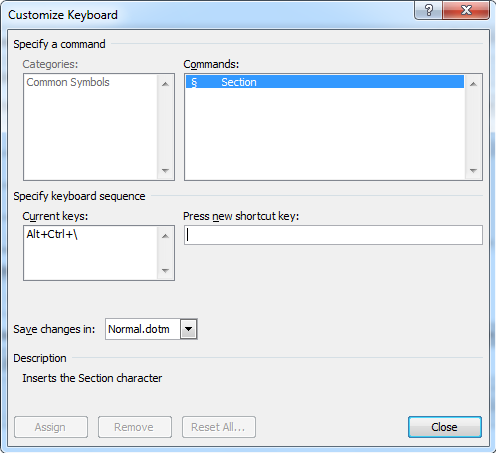Close the Customize Keyboard dialog with X
Viewport: 496px width, 453px height.
[466, 10]
